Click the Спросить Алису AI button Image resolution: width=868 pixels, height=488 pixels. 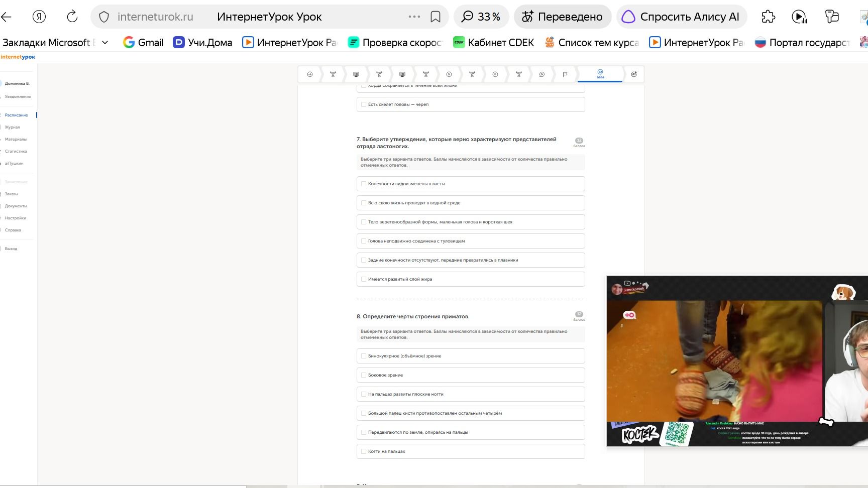[682, 17]
